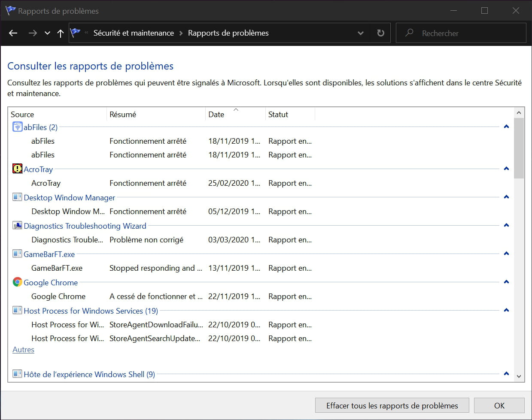Screen dimensions: 532x420
Task: Go up one level in navigation
Action: click(60, 33)
